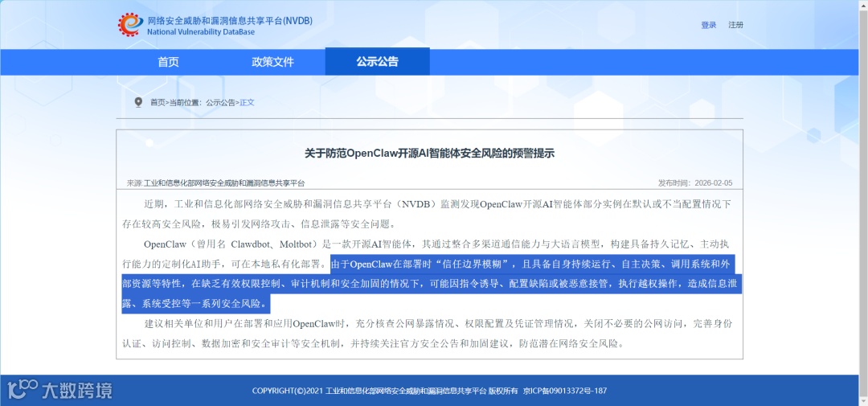868x406 pixels.
Task: Click the article title about OpenClaw
Action: [x=429, y=154]
